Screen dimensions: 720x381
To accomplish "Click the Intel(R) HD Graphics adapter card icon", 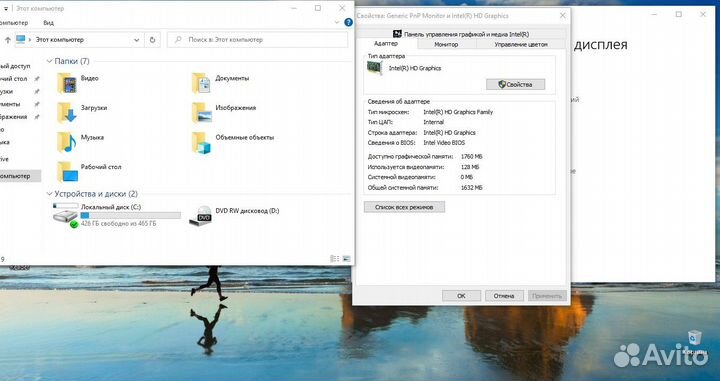I will (375, 68).
